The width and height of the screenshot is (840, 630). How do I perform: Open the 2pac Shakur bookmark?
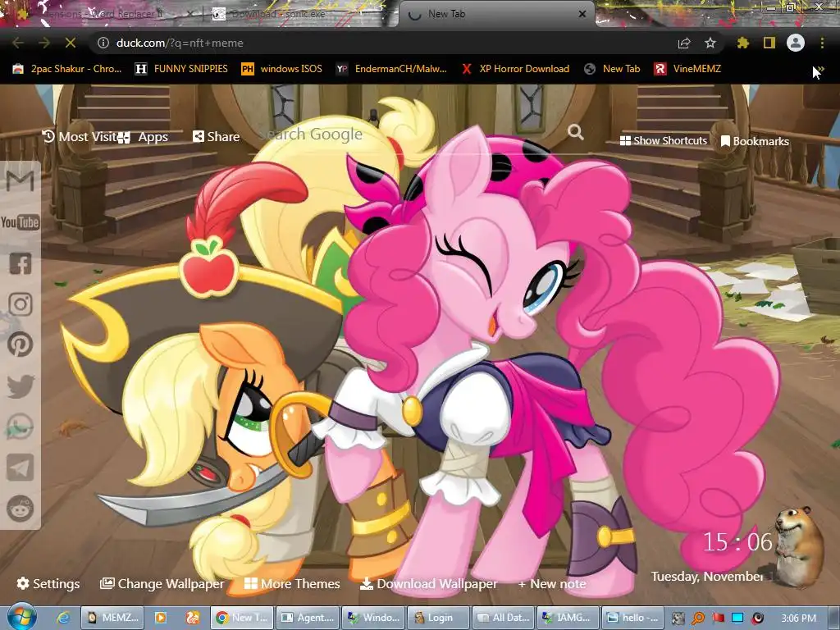[67, 69]
